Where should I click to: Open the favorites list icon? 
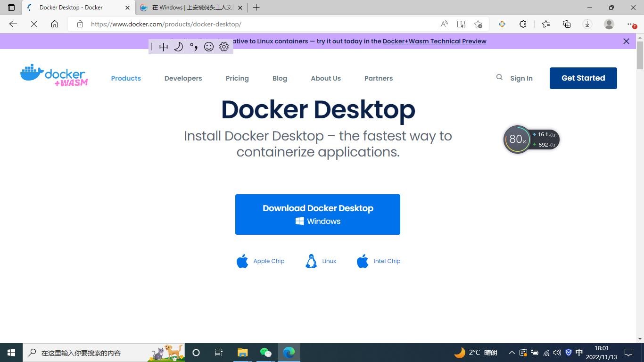[545, 24]
